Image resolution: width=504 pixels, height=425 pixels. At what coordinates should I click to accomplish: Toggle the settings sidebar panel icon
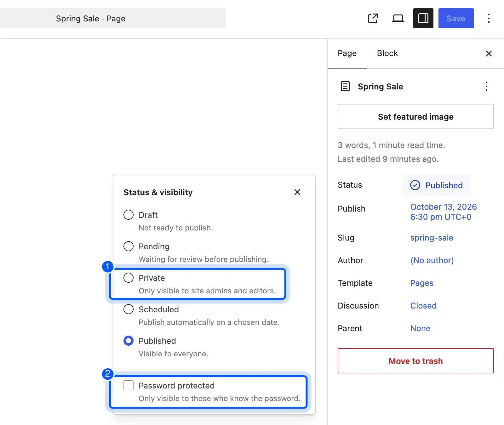pos(423,18)
